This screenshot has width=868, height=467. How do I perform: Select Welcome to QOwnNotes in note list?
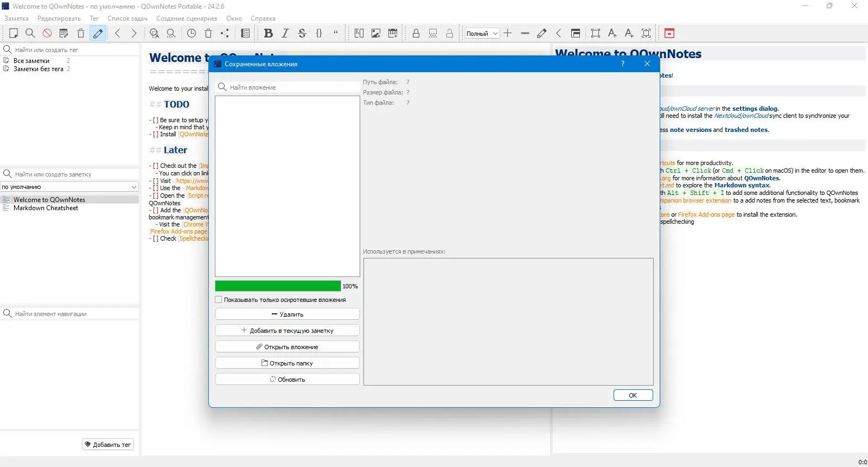point(49,199)
